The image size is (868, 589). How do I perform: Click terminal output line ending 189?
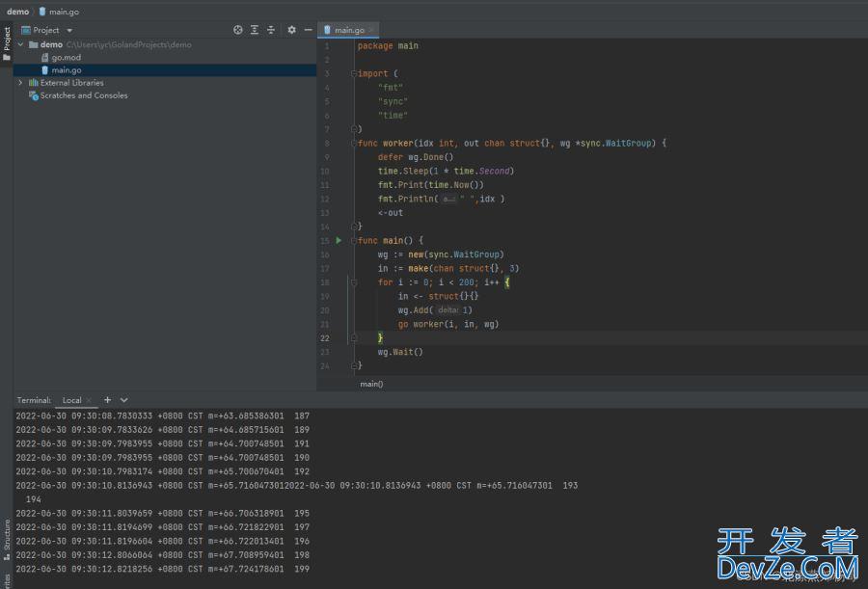(x=163, y=430)
